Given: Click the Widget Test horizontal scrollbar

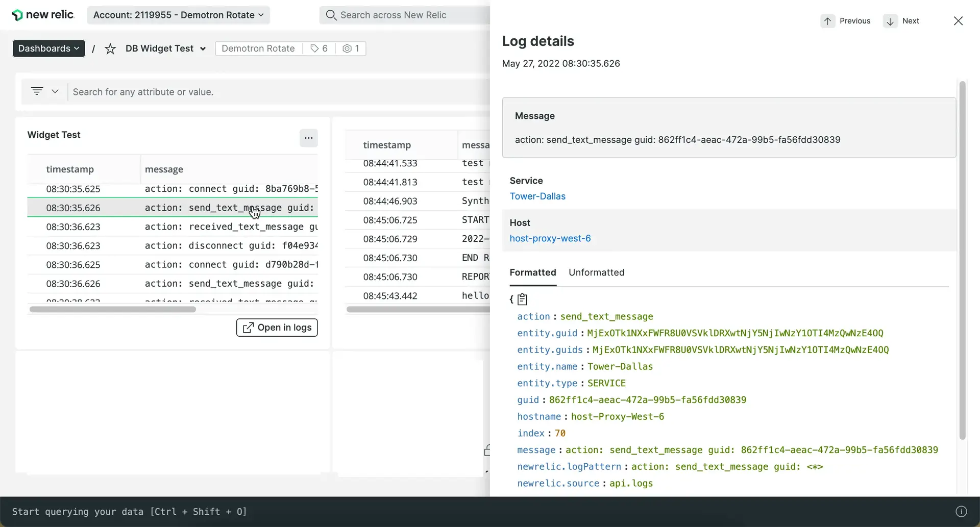Looking at the screenshot, I should coord(113,309).
